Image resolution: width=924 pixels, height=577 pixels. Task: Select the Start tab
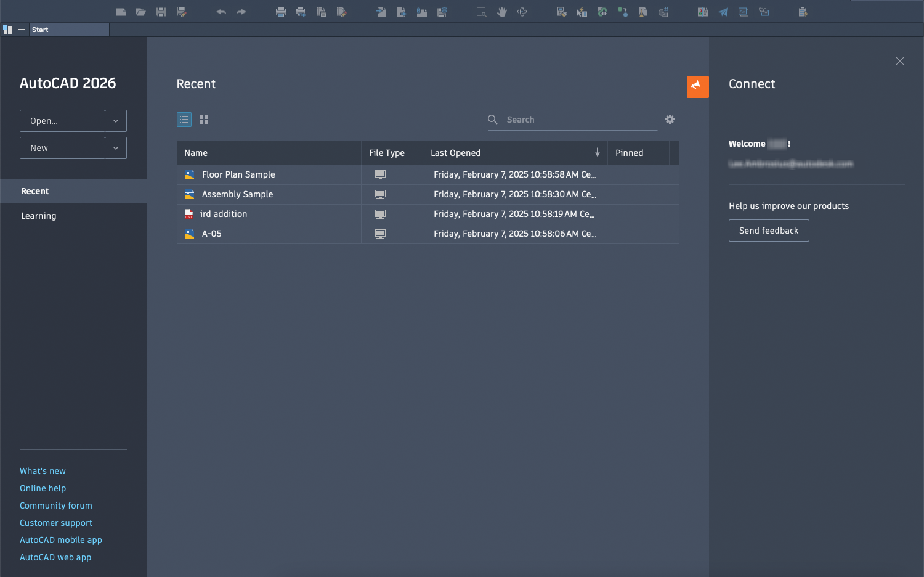pyautogui.click(x=70, y=30)
